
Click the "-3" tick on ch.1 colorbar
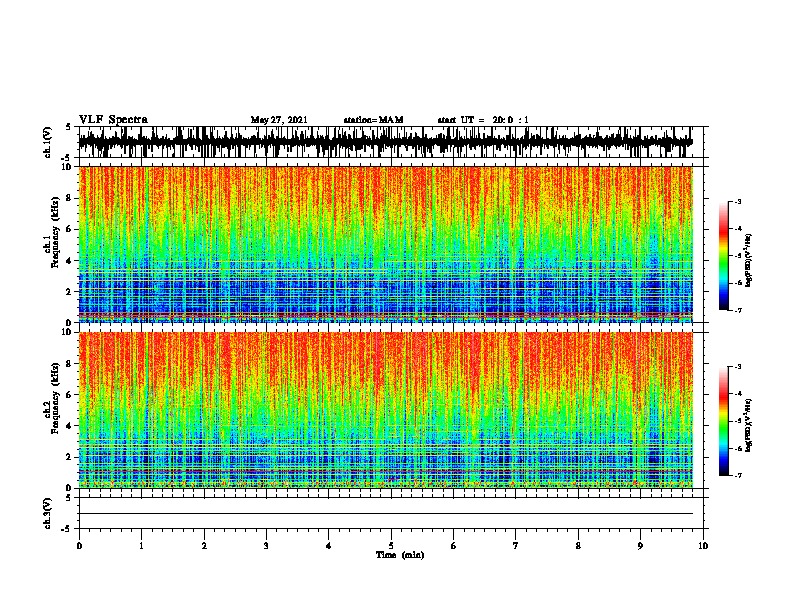tap(738, 201)
